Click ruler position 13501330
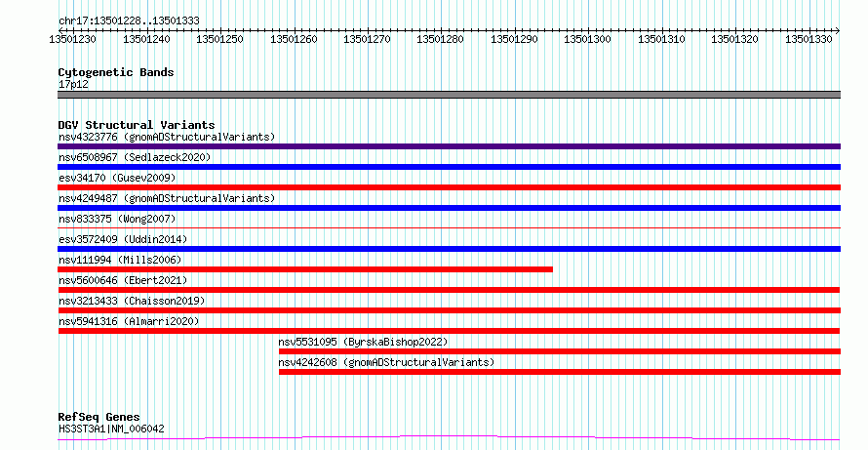This screenshot has width=868, height=450. 809,39
